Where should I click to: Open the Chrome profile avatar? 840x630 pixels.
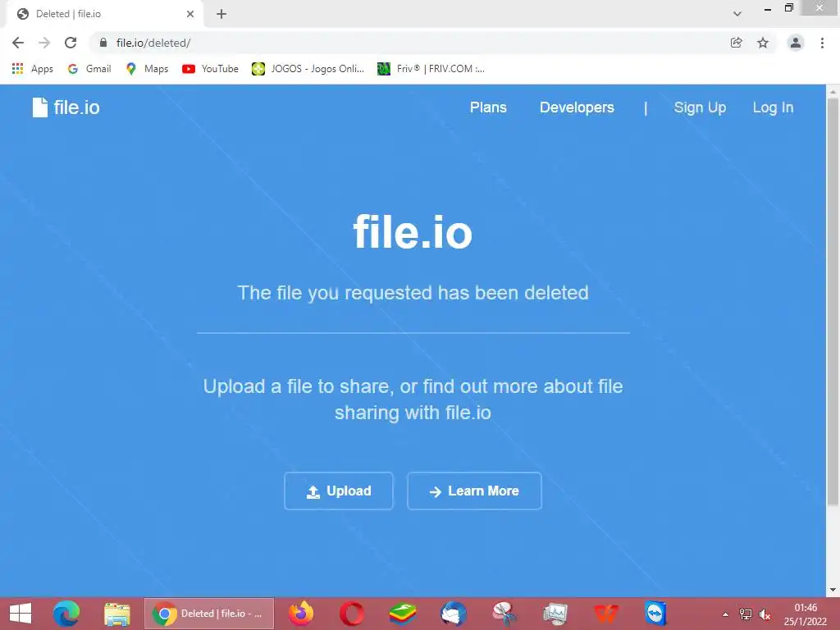tap(796, 43)
